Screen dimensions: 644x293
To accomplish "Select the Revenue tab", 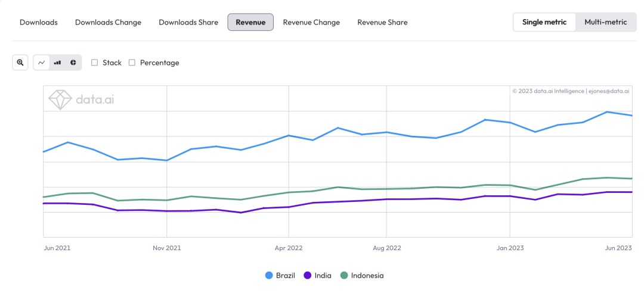I will tap(250, 22).
